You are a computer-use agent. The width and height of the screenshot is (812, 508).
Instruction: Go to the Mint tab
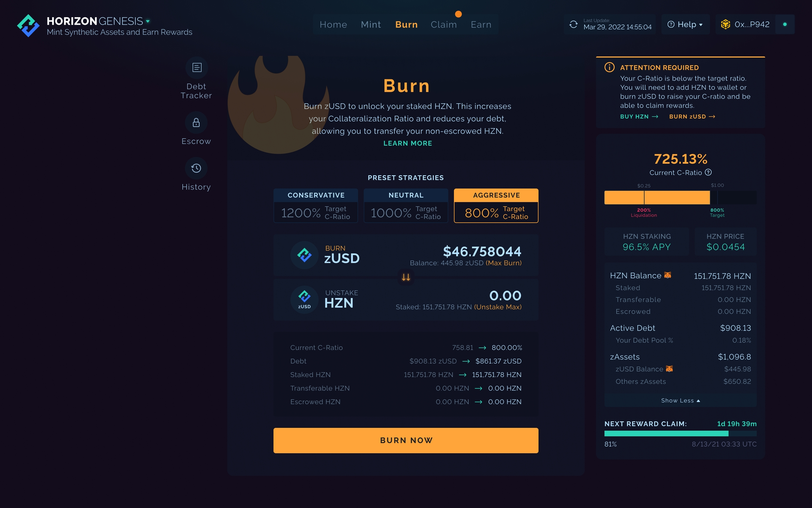click(371, 24)
